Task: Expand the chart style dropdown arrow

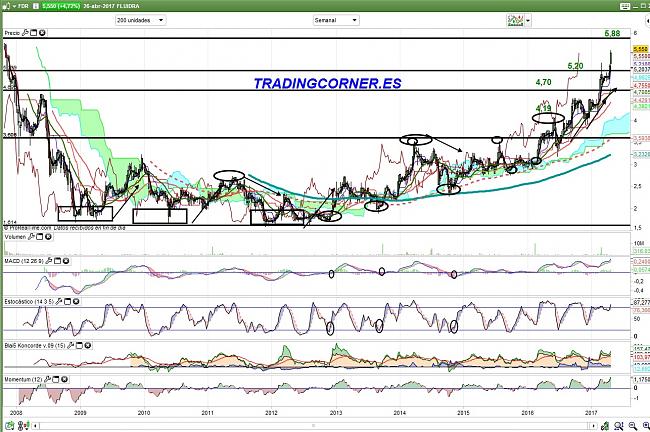Action: (x=528, y=20)
